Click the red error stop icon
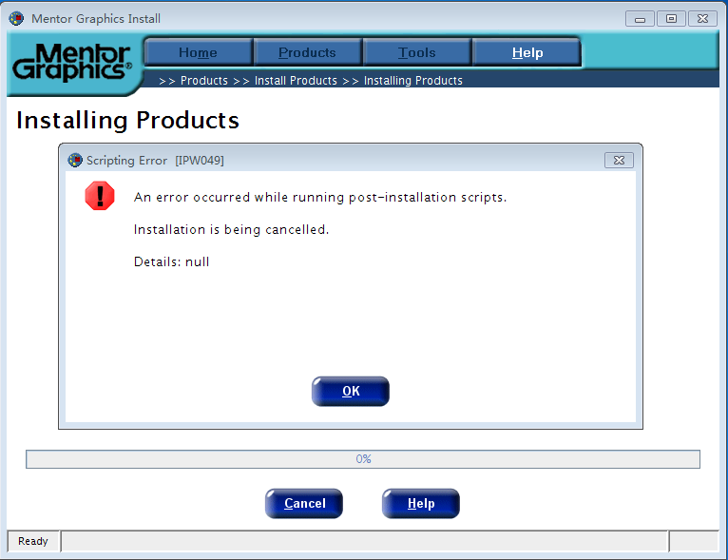Image resolution: width=728 pixels, height=560 pixels. tap(100, 196)
